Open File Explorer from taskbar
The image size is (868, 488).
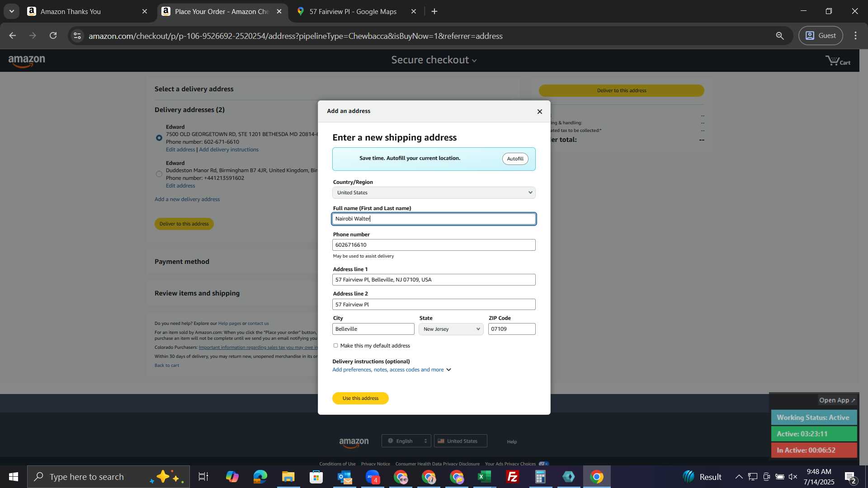pos(288,477)
